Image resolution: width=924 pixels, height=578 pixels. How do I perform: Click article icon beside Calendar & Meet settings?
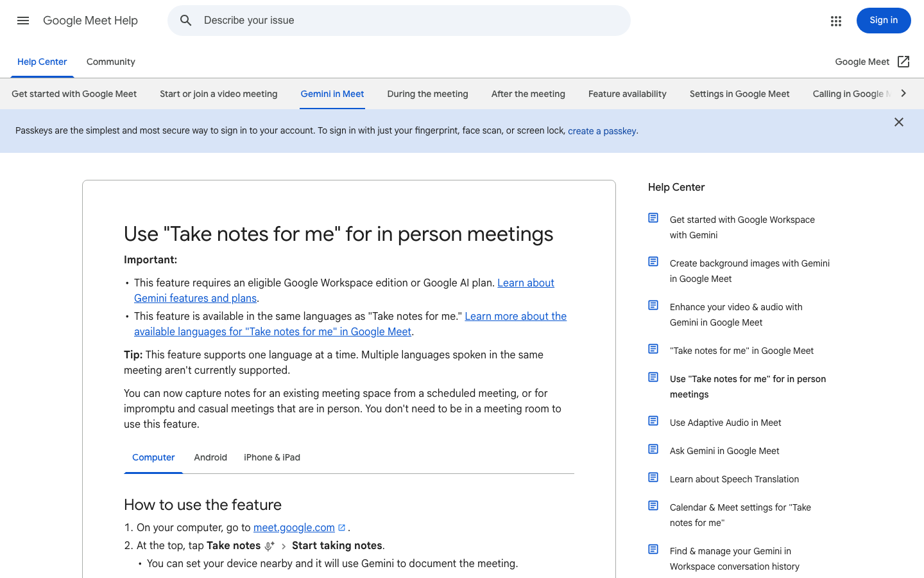coord(653,506)
